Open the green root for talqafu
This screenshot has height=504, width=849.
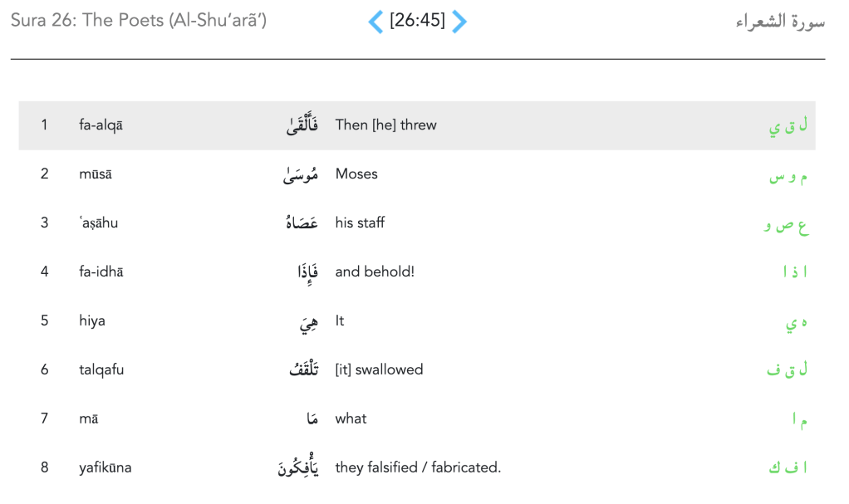(x=788, y=371)
